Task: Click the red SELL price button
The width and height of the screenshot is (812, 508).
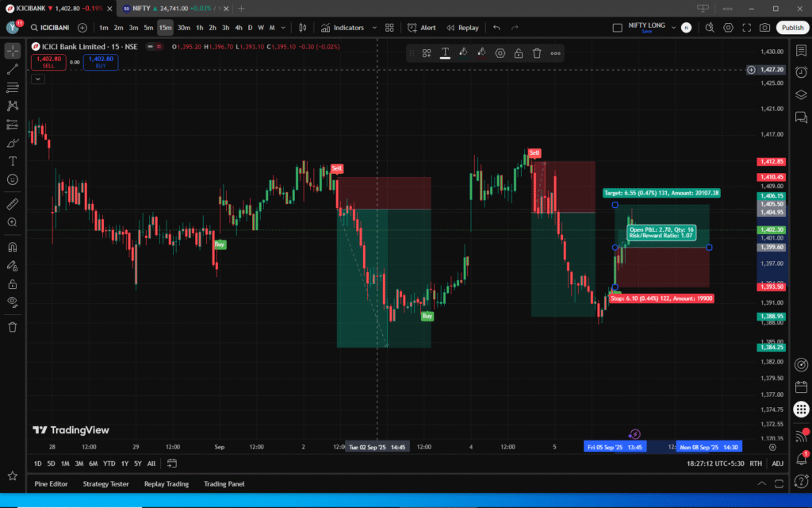Action: coord(48,62)
